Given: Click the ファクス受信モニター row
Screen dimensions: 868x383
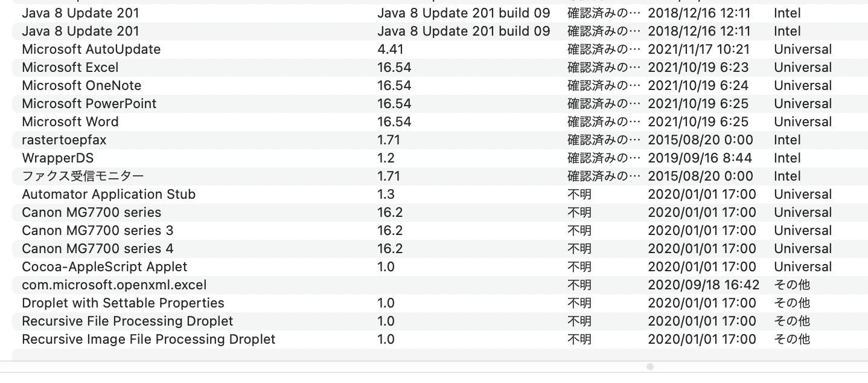Looking at the screenshot, I should (83, 176).
